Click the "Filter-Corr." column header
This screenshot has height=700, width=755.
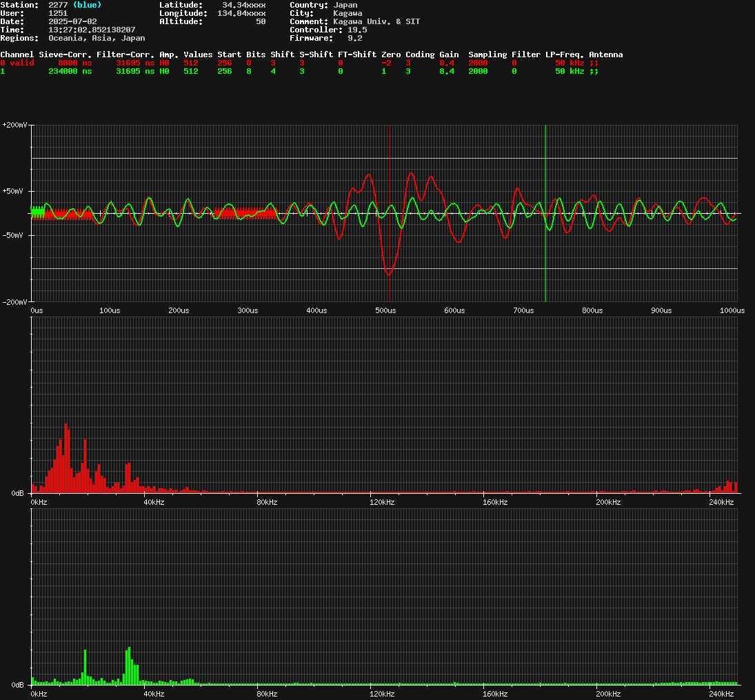pos(125,54)
